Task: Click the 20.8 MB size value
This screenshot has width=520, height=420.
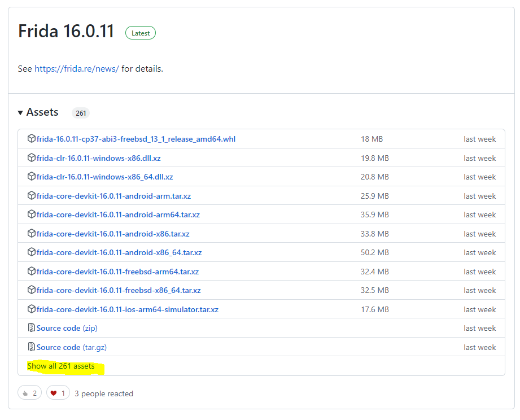Action: tap(375, 177)
